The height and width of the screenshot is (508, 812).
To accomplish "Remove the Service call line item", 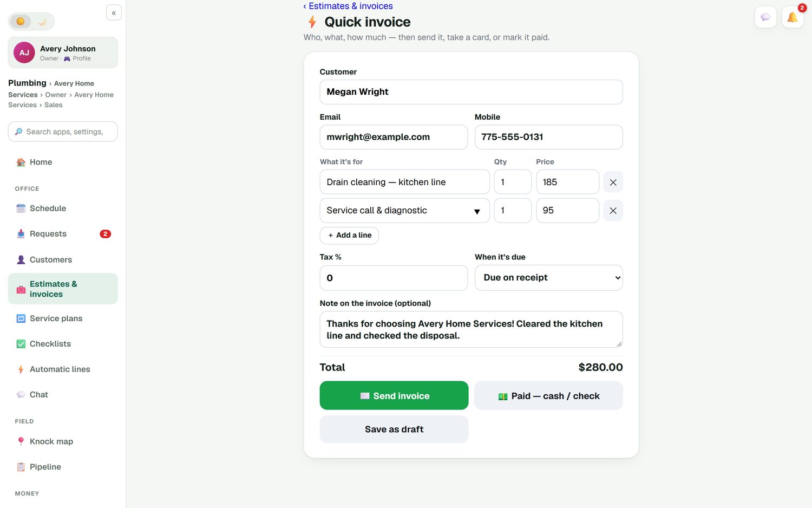I will [613, 211].
